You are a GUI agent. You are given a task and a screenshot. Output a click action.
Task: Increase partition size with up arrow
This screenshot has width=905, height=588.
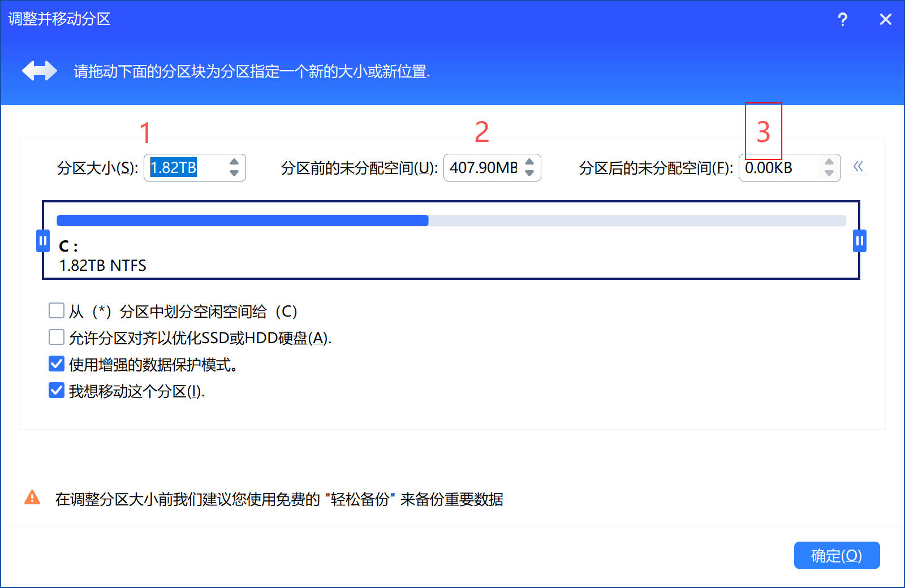[234, 162]
